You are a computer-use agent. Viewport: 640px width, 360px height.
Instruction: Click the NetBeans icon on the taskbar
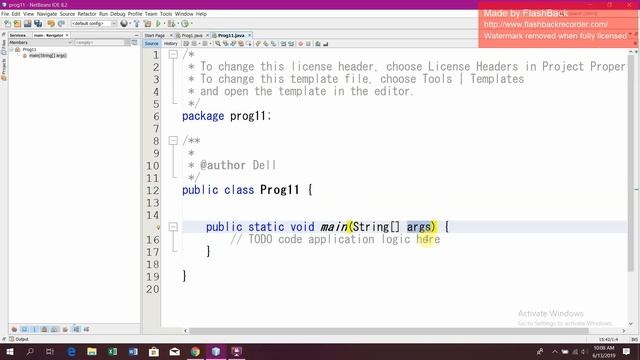216,351
